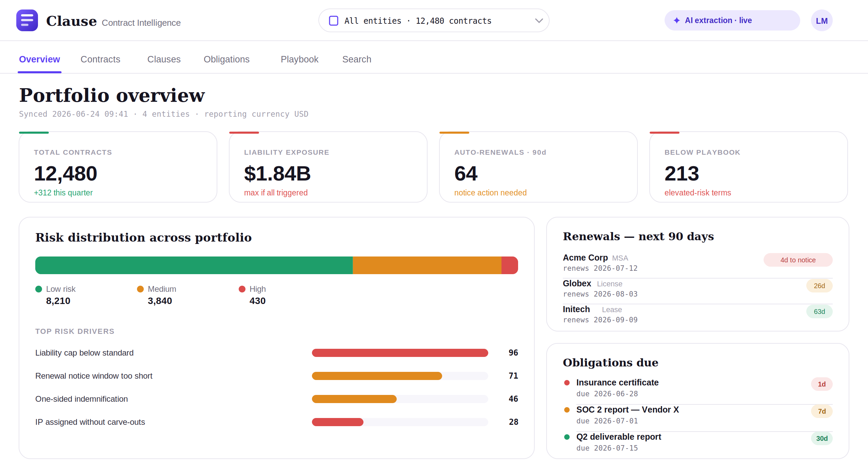Screen dimensions: 868x475
Task: Click renews 2026-07-12 date text
Action: 600,268
